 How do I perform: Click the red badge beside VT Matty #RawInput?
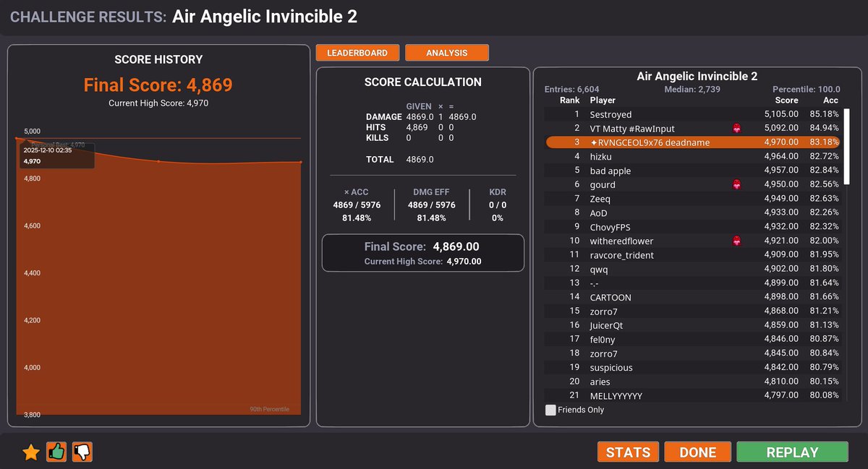point(736,129)
